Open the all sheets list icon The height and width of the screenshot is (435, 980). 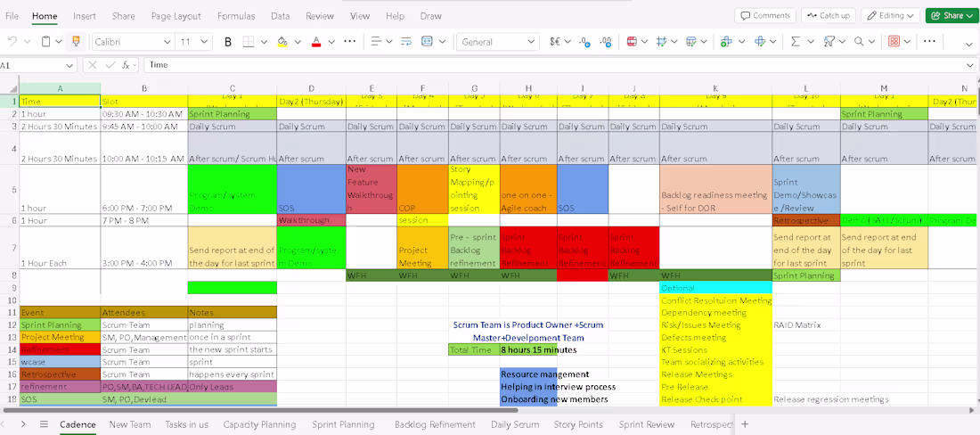(44, 424)
